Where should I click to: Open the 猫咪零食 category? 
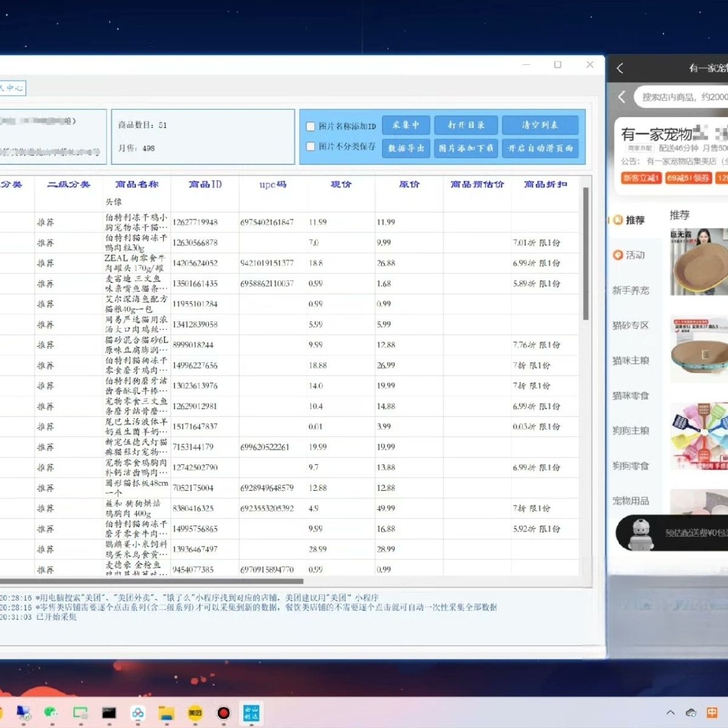pos(631,396)
